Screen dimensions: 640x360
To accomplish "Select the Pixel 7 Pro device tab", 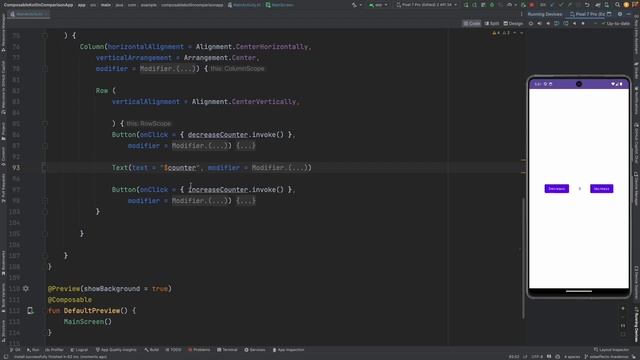I will tap(588, 14).
